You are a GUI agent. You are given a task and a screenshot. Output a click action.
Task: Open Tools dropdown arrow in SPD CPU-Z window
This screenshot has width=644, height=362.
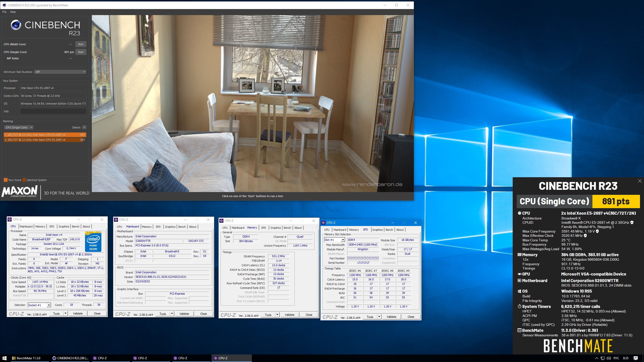(379, 317)
